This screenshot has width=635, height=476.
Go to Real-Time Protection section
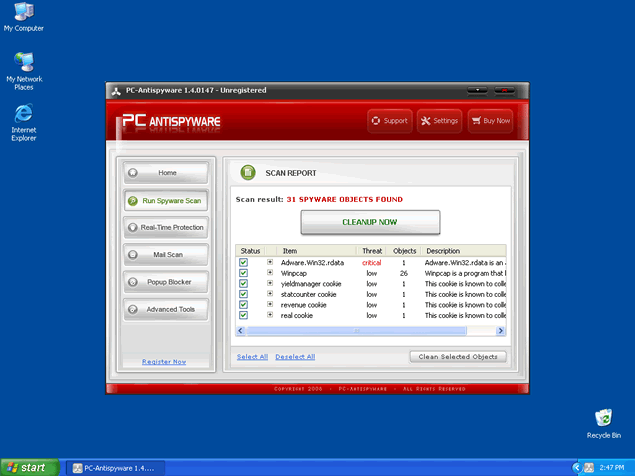tap(166, 228)
